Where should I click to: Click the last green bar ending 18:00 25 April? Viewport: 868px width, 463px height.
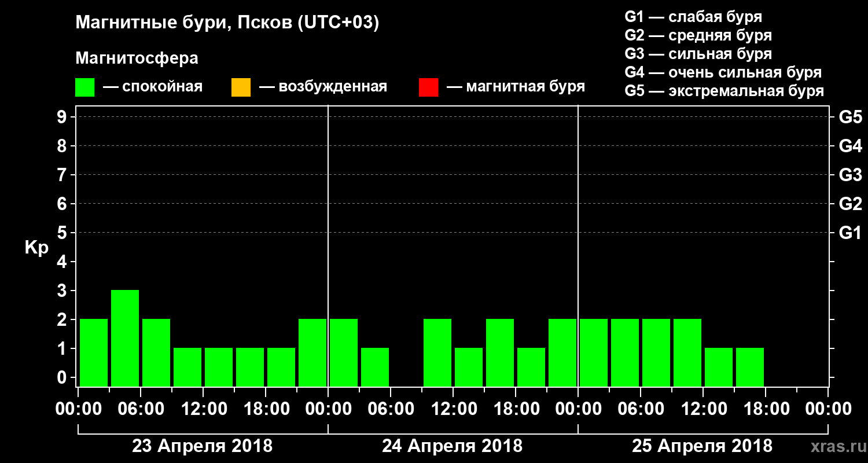tap(750, 367)
